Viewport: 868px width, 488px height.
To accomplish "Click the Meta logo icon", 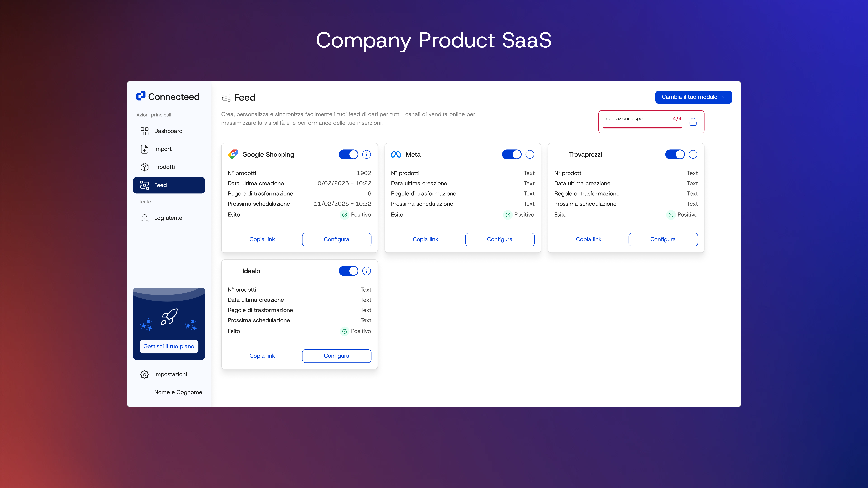I will pyautogui.click(x=396, y=155).
